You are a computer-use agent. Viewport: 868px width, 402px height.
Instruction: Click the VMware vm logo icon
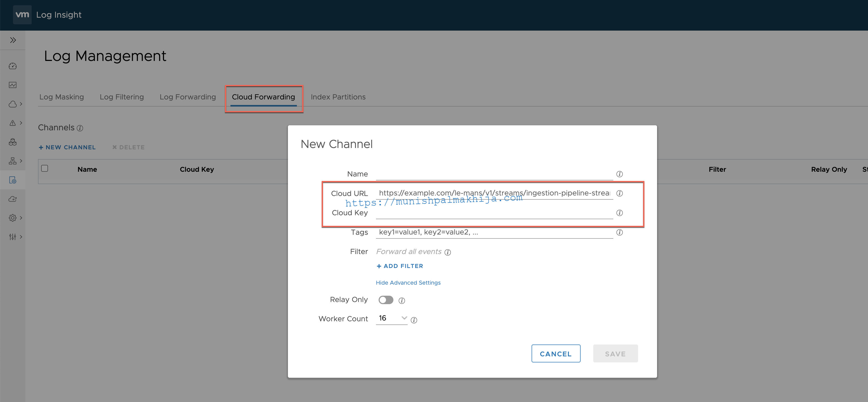pos(22,15)
